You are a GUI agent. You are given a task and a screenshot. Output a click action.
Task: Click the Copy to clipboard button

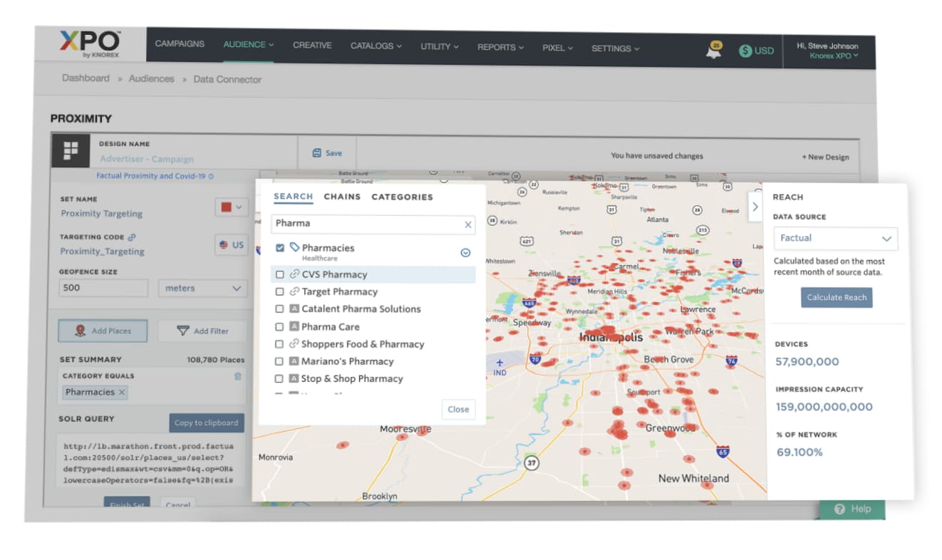coord(206,422)
